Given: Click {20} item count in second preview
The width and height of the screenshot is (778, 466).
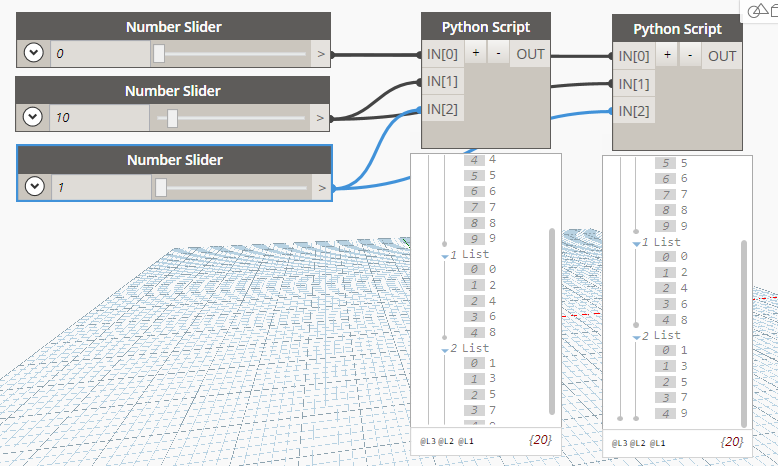Looking at the screenshot, I should pos(731,442).
